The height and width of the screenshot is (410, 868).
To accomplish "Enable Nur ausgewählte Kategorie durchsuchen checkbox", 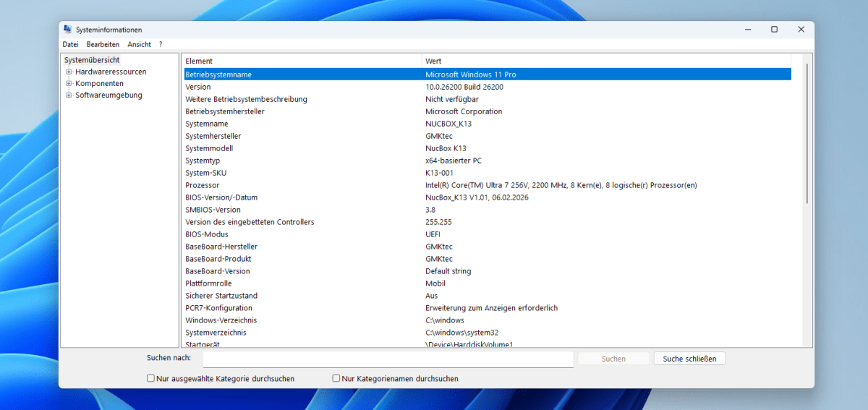I will tap(150, 378).
